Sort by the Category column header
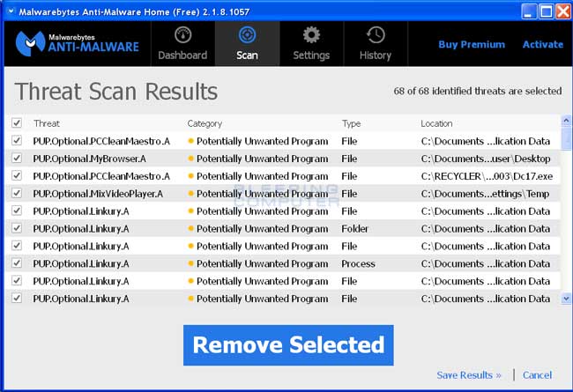This screenshot has width=573, height=392. (205, 124)
